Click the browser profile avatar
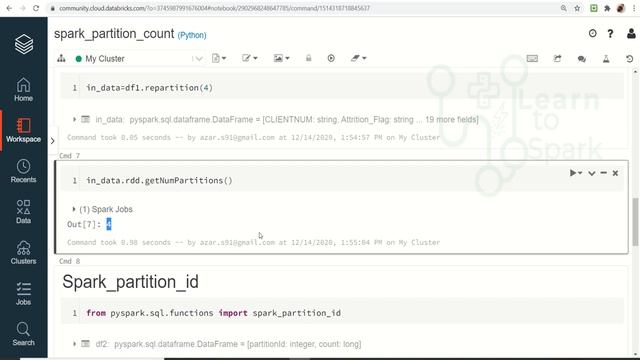Image resolution: width=640 pixels, height=360 pixels. pos(621,8)
